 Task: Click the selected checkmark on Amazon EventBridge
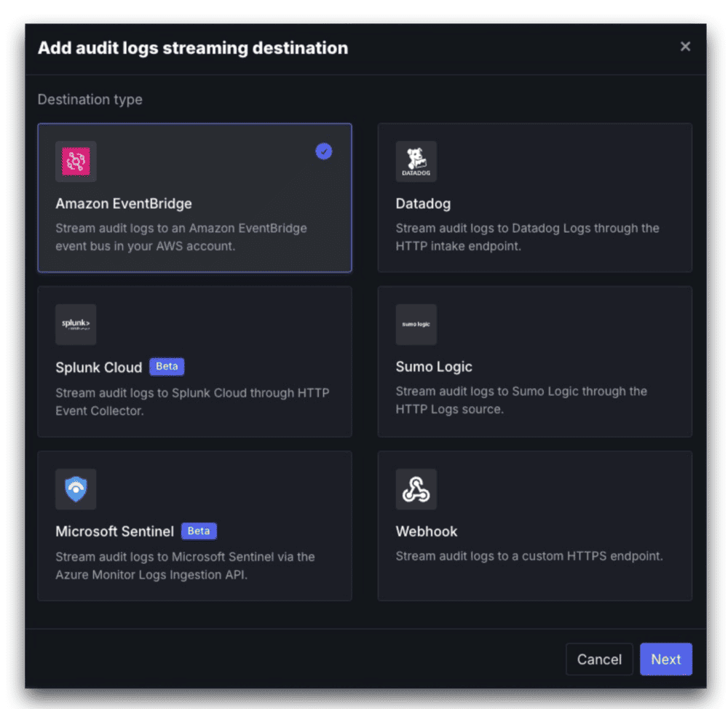tap(324, 151)
